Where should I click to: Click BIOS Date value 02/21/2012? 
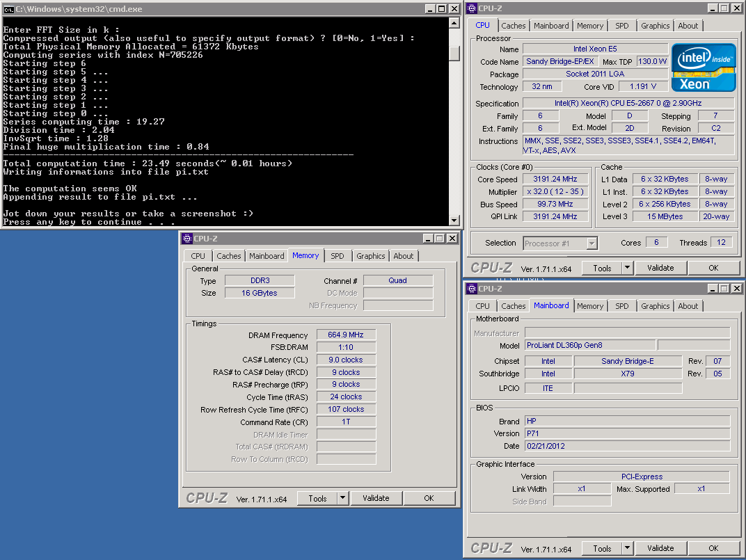[x=627, y=446]
